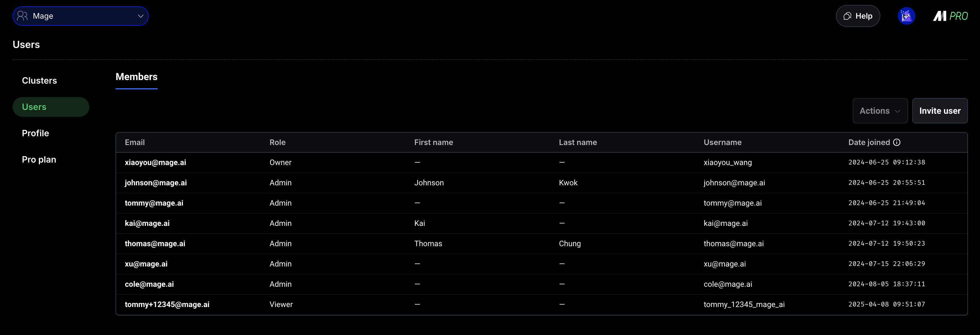Open the Profile sidebar item
This screenshot has height=335, width=980.
(35, 133)
